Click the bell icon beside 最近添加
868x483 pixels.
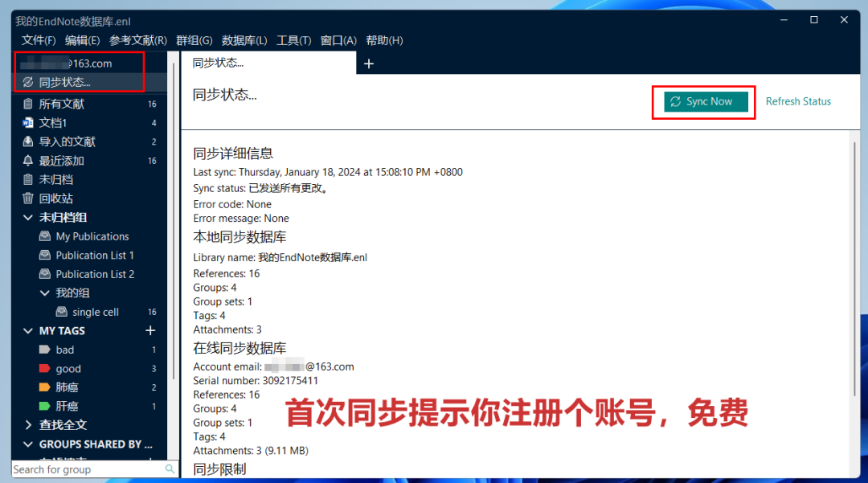pos(27,161)
